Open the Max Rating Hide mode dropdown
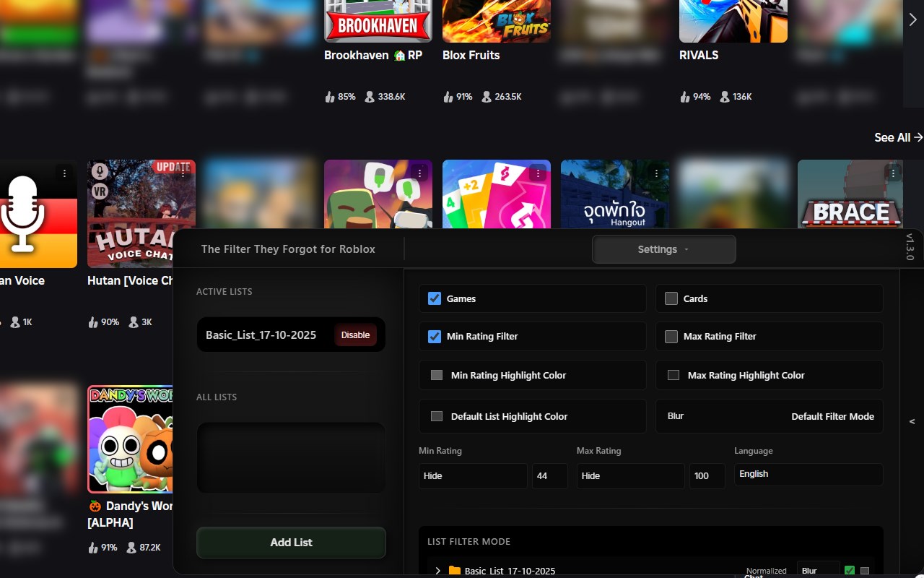 click(630, 476)
